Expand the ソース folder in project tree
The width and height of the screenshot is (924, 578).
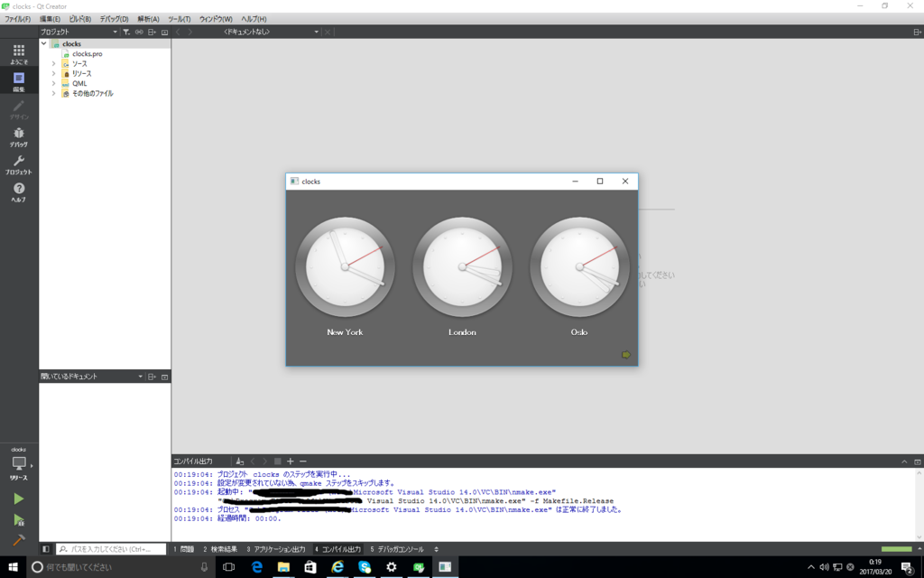point(53,64)
